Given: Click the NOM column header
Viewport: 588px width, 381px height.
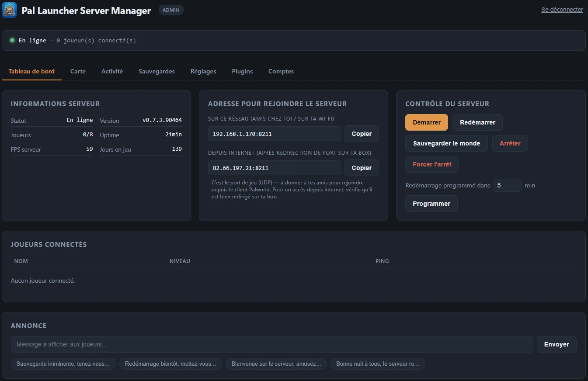Looking at the screenshot, I should pyautogui.click(x=21, y=261).
